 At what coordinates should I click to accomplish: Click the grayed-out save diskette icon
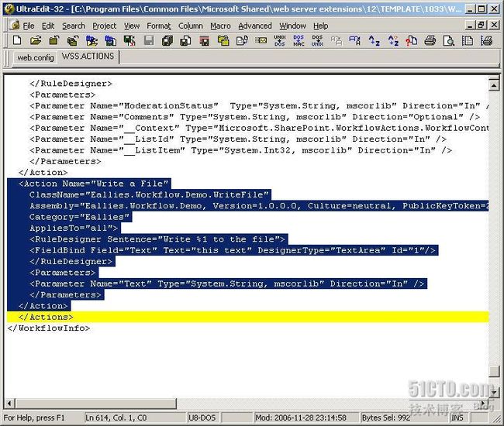(149, 40)
